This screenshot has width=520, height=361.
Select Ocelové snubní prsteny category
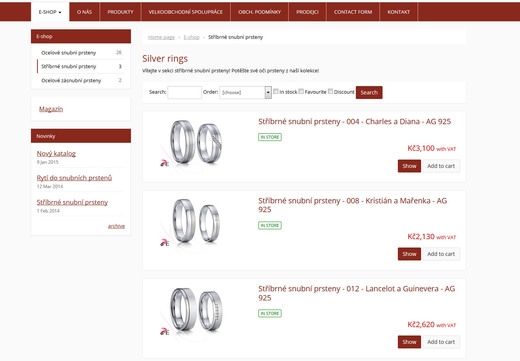tap(81, 53)
